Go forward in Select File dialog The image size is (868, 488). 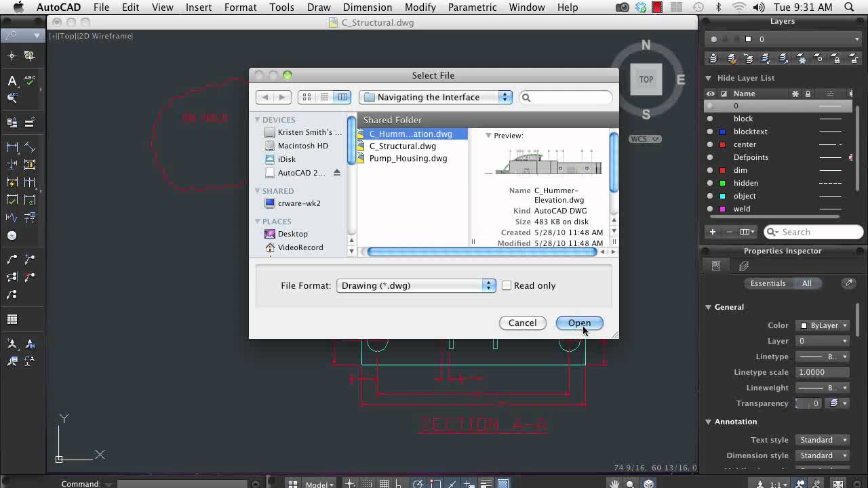[283, 97]
